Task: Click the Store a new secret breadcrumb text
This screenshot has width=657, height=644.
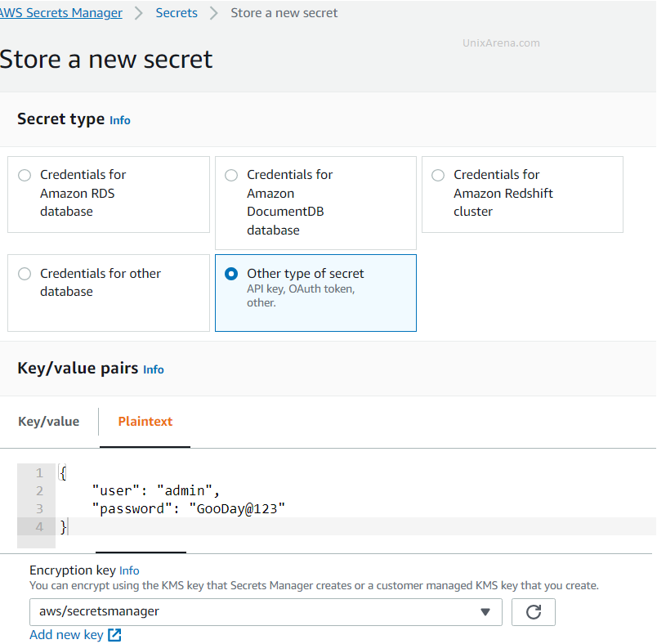Action: pyautogui.click(x=284, y=13)
